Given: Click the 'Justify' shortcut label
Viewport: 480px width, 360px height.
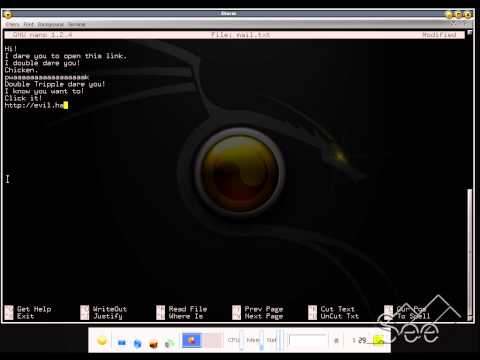Looking at the screenshot, I should click(x=108, y=316).
